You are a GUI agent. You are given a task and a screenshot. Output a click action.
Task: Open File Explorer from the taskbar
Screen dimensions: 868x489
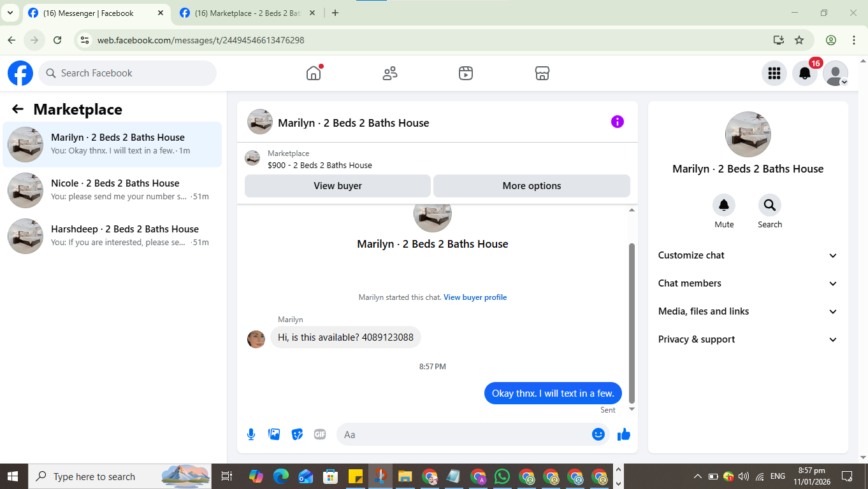pyautogui.click(x=405, y=476)
